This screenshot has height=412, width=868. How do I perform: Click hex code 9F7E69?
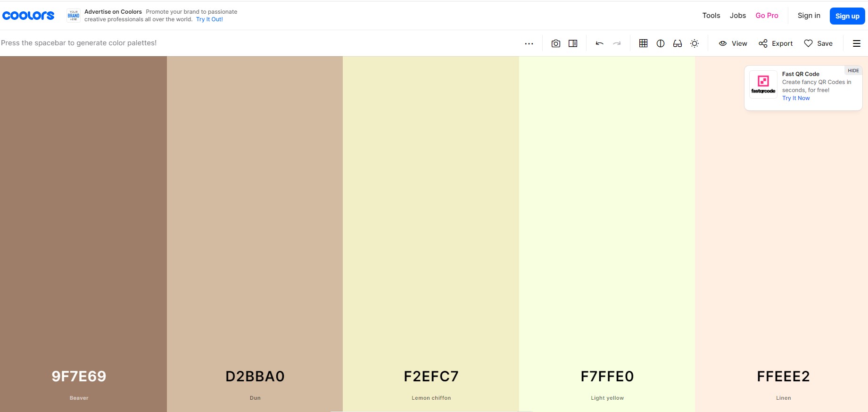click(79, 376)
